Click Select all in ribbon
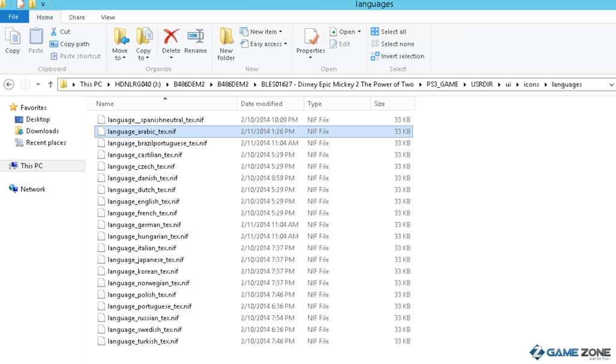This screenshot has width=616, height=364. (389, 31)
